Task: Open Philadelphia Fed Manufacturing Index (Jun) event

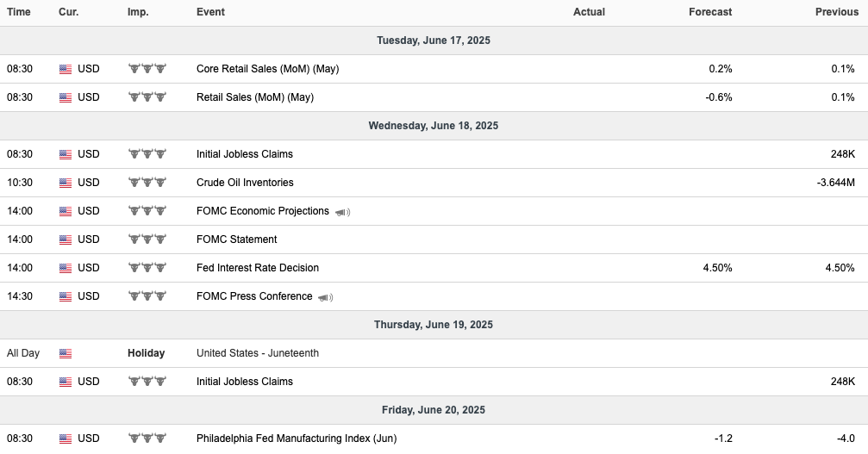Action: 297,438
